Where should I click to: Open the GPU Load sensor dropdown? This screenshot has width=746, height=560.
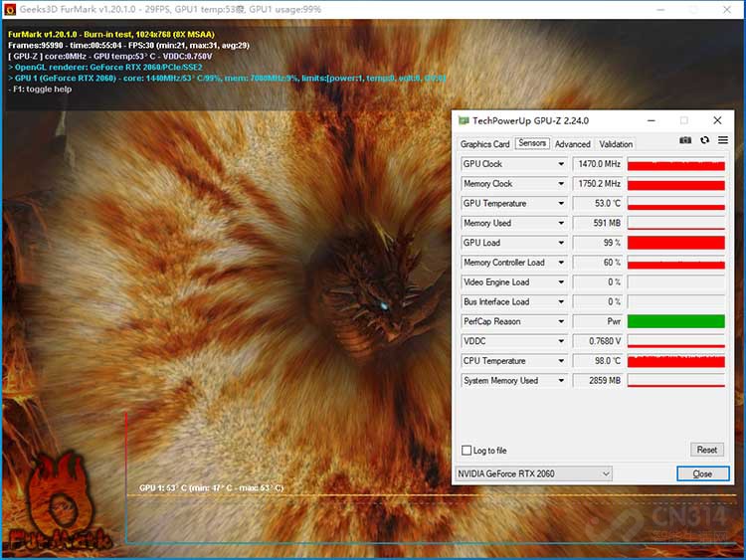pyautogui.click(x=561, y=243)
